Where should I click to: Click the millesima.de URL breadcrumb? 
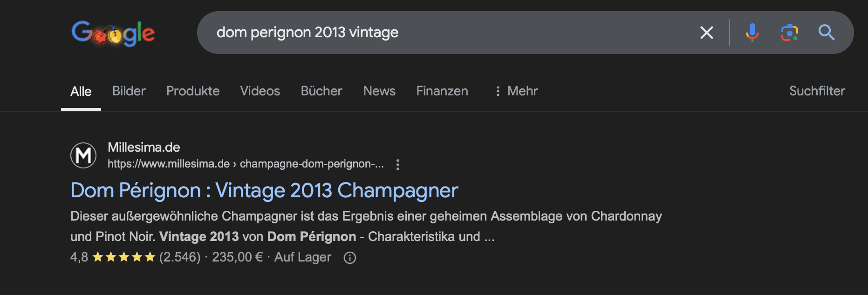246,164
